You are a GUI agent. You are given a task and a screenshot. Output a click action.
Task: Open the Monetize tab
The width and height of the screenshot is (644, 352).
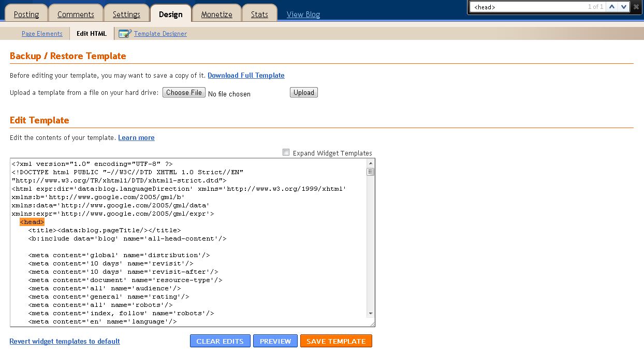[216, 14]
